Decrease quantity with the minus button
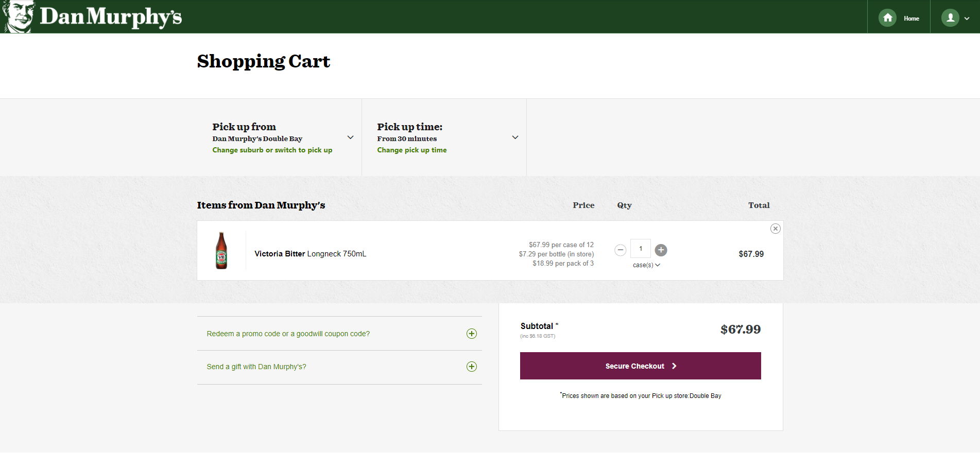Viewport: 980px width, 468px height. 620,250
